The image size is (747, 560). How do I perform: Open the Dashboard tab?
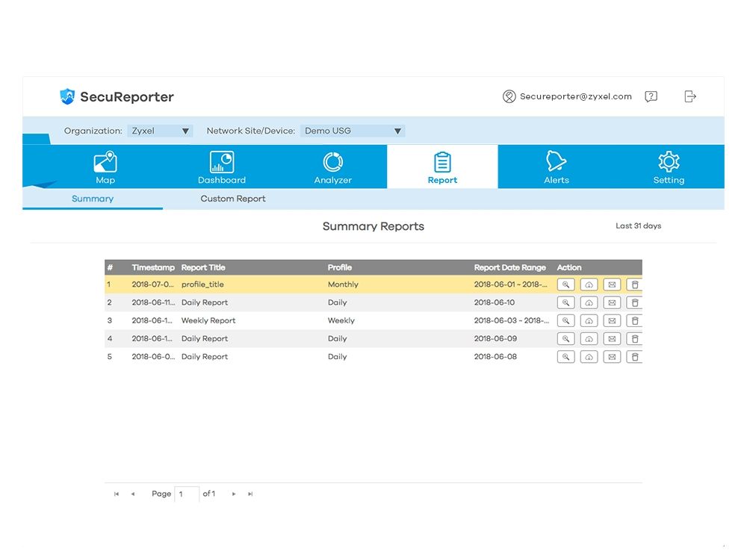click(222, 167)
